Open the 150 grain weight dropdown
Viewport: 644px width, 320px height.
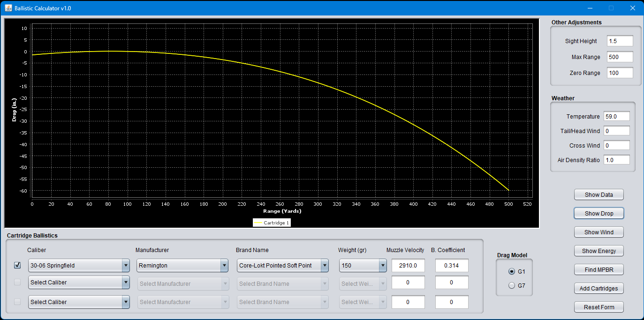pos(363,266)
